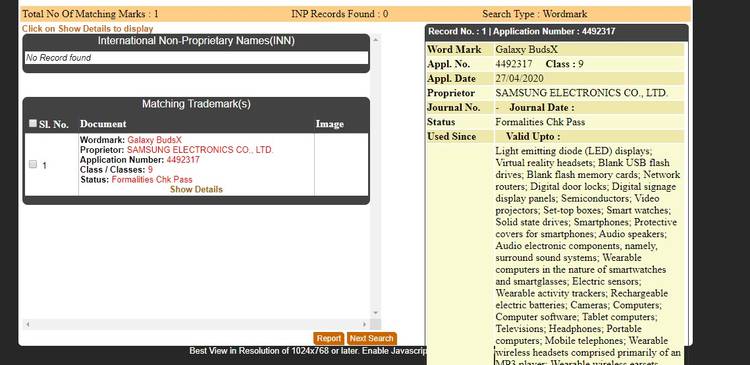This screenshot has width=750, height=365.
Task: Tick the checkbox for row 1
Action: point(33,165)
